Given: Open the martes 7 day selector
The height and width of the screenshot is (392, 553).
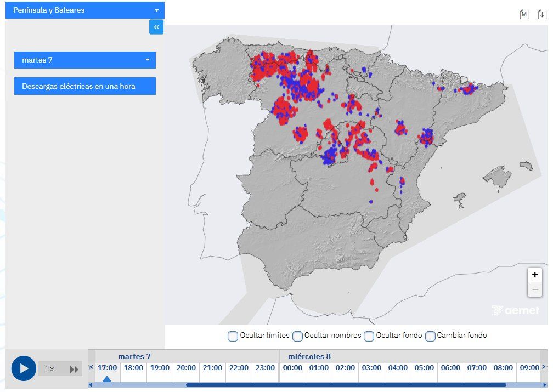Looking at the screenshot, I should (x=85, y=60).
